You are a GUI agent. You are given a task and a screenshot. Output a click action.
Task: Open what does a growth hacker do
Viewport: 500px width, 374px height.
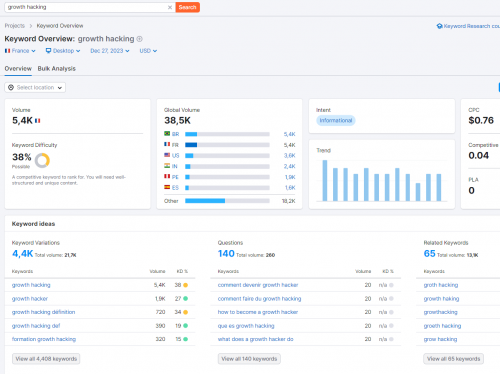pos(256,339)
